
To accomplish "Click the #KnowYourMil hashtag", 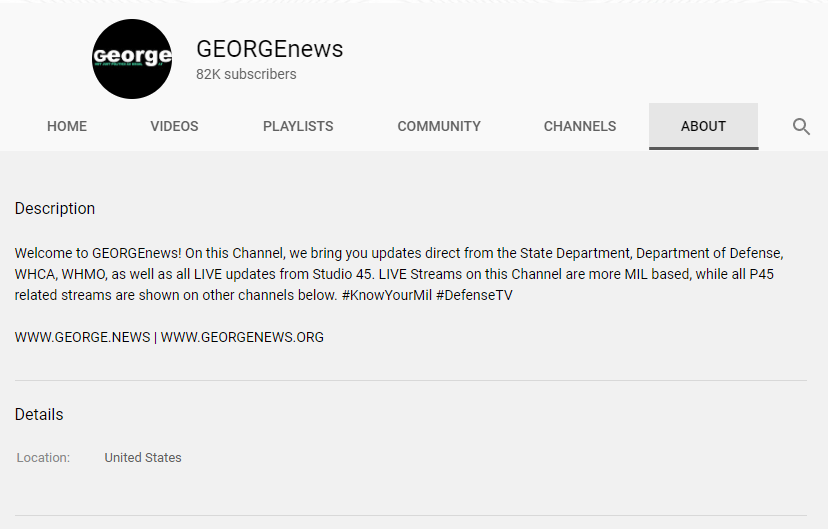I will pos(387,295).
